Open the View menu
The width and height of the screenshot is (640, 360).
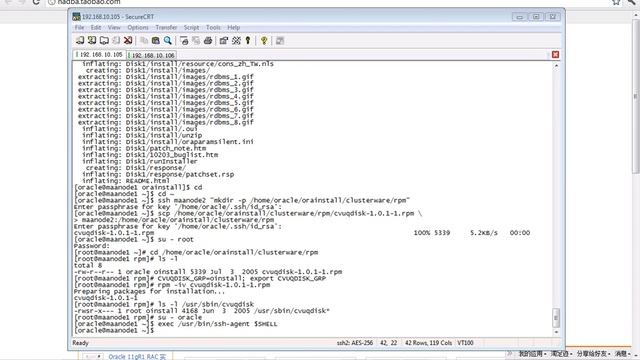[114, 27]
